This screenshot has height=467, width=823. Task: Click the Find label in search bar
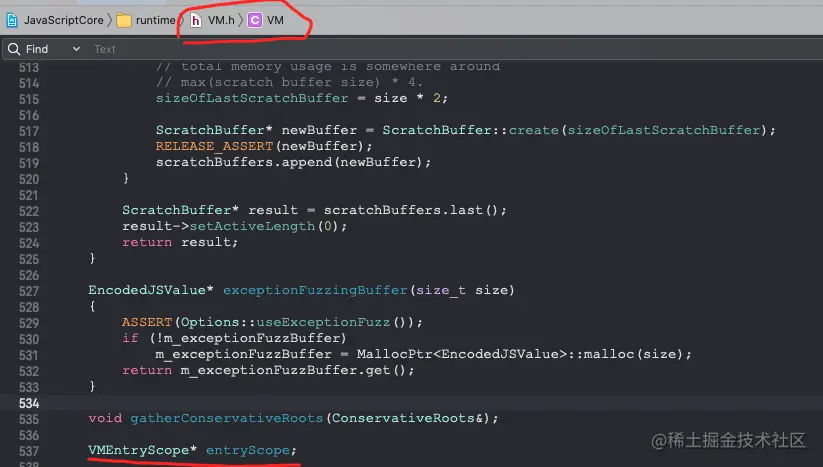[37, 49]
